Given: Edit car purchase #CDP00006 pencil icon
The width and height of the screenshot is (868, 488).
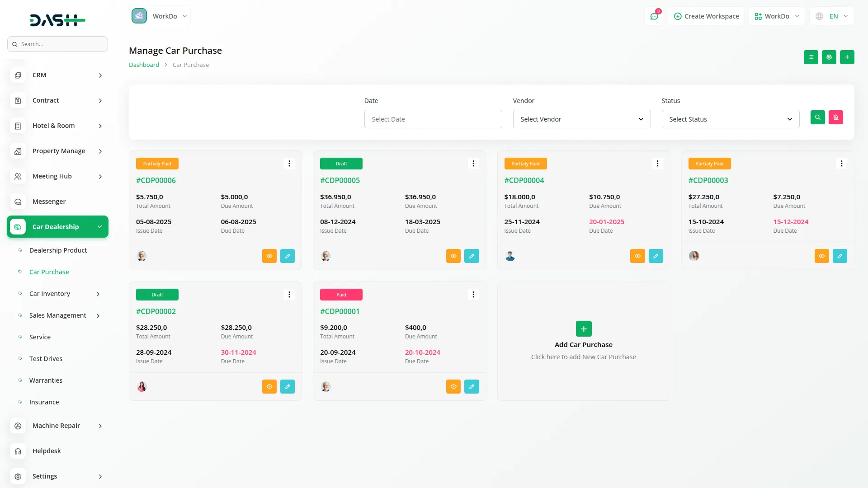Looking at the screenshot, I should click(287, 256).
